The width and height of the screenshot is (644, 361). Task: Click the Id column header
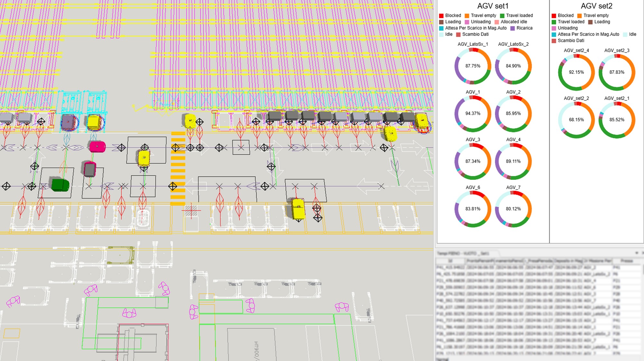[450, 261]
